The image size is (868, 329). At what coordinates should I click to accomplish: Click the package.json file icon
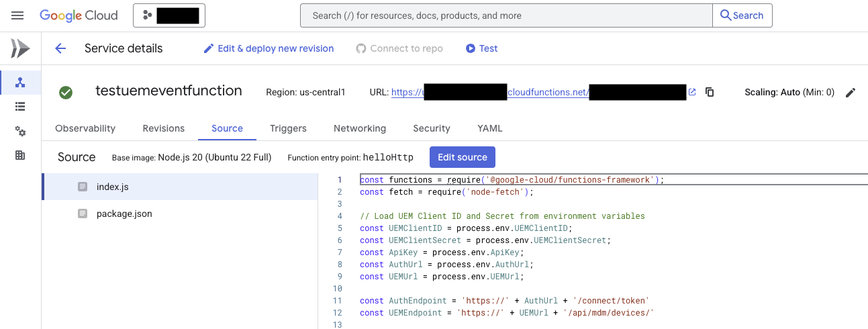(83, 214)
